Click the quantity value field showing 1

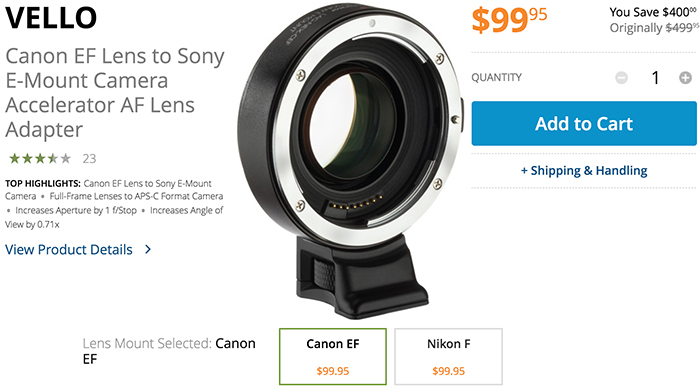pyautogui.click(x=655, y=78)
